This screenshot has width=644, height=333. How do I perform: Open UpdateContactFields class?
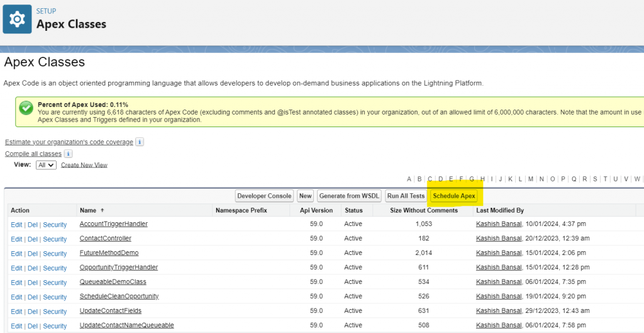click(x=111, y=310)
